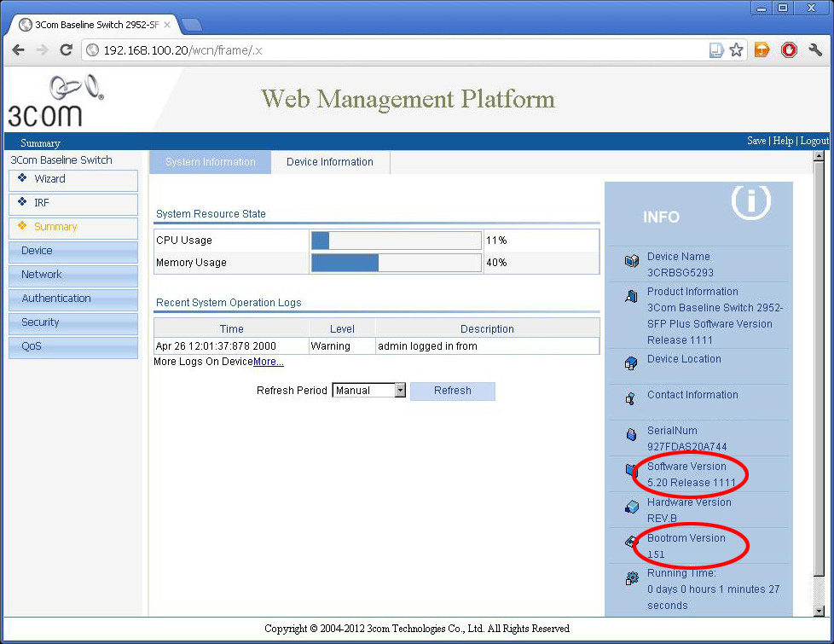Expand the QoS menu section
Screen dimensions: 834x644
tap(73, 347)
